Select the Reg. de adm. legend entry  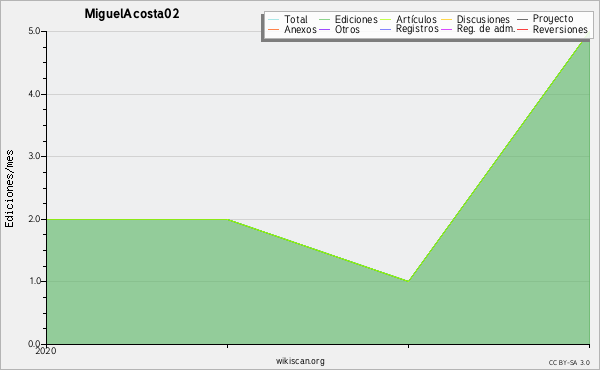click(478, 29)
